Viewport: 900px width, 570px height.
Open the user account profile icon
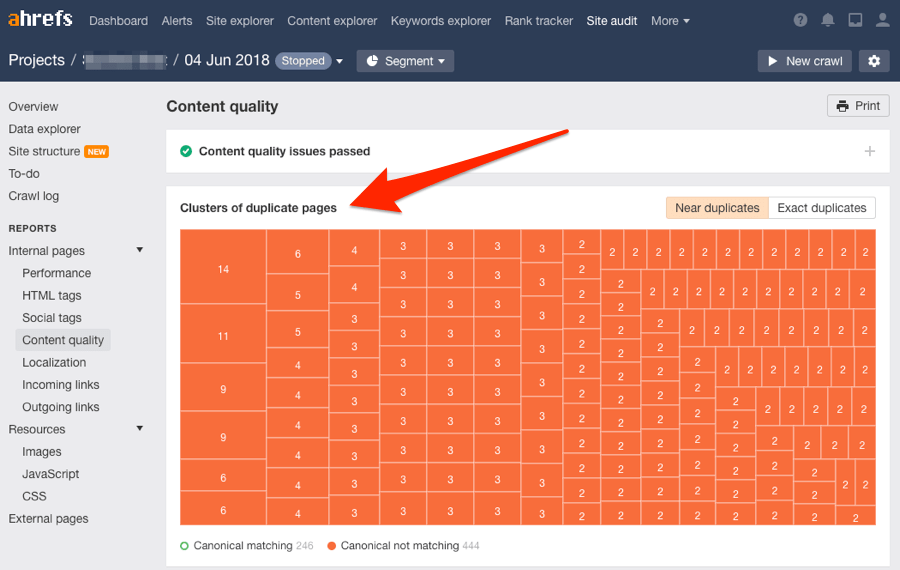[x=882, y=20]
